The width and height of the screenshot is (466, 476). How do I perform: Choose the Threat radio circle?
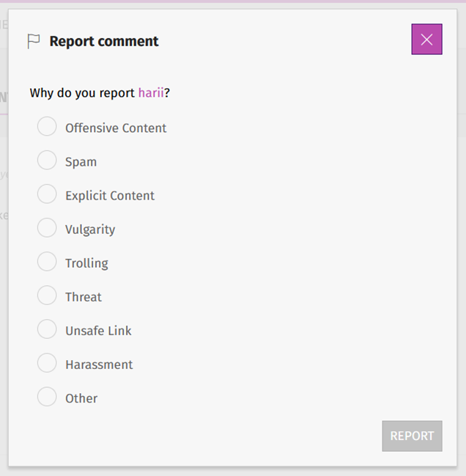[47, 296]
